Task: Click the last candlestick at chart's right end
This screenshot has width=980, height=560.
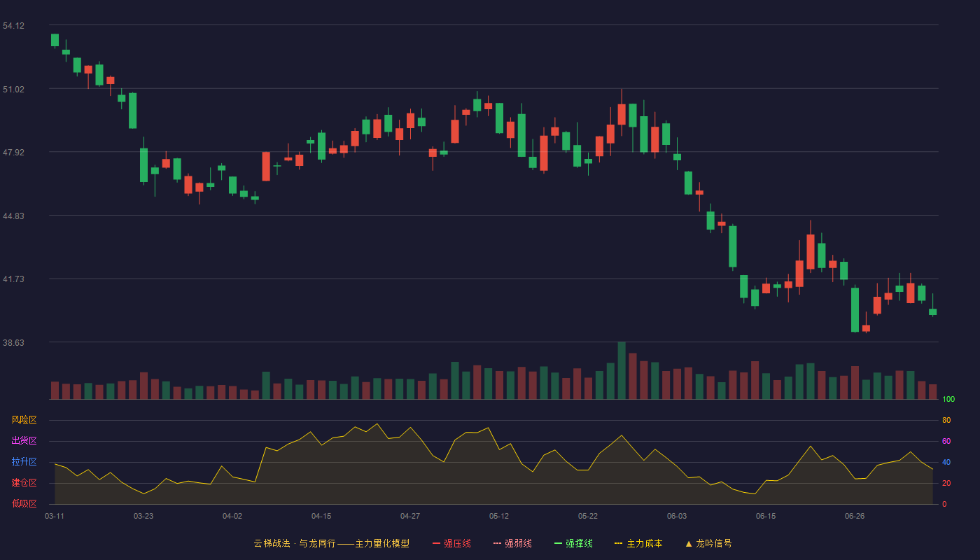Action: (932, 311)
